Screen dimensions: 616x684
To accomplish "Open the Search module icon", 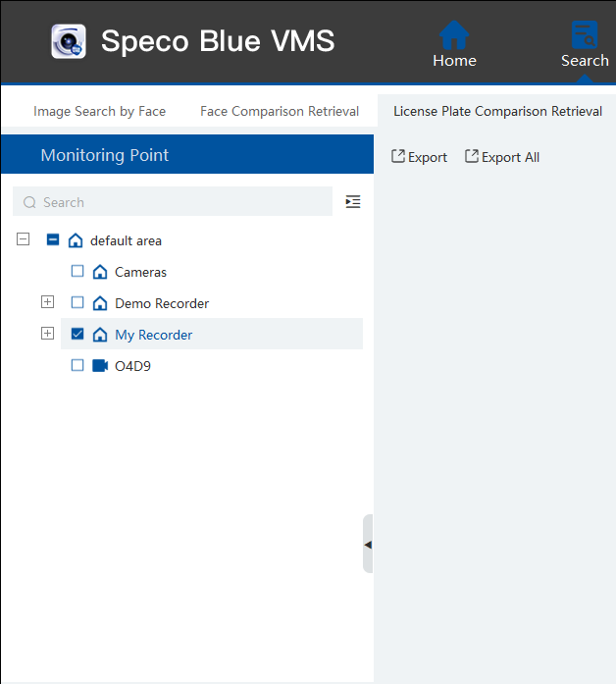I will click(585, 36).
